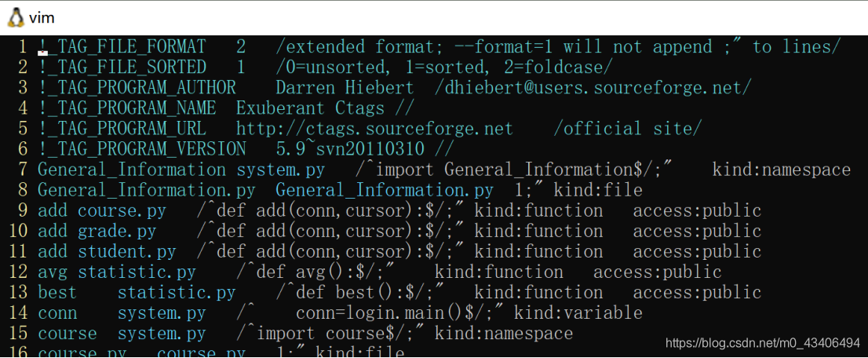Viewport: 868px width, 358px height.
Task: Click statistic.py on the best tag line
Action: tap(176, 293)
